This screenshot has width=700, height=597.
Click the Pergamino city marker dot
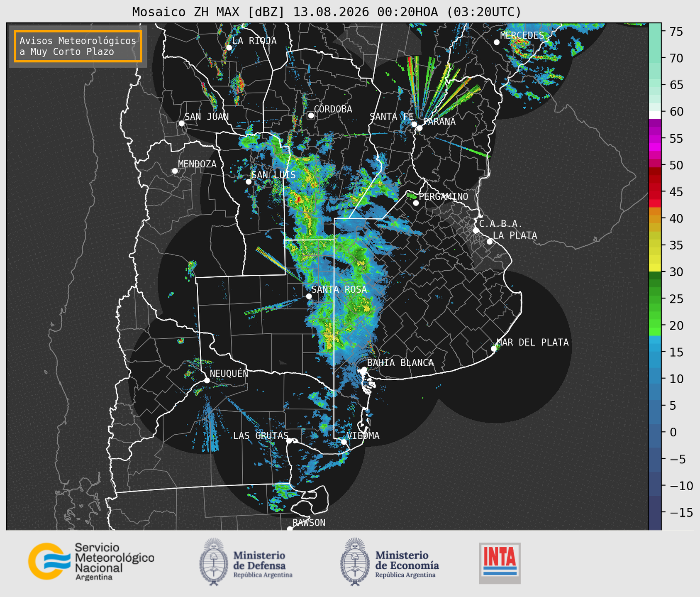416,203
